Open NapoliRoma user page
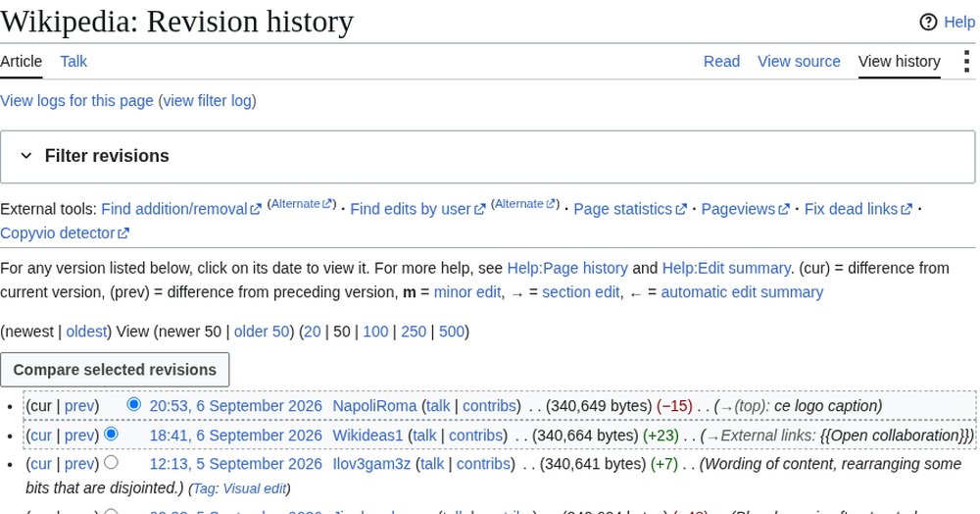Screen dimensions: 980x514 374,406
